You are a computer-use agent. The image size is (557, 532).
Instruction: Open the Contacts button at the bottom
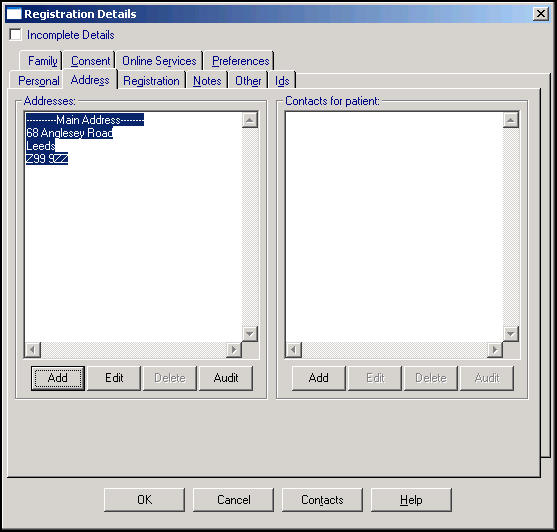tap(322, 500)
